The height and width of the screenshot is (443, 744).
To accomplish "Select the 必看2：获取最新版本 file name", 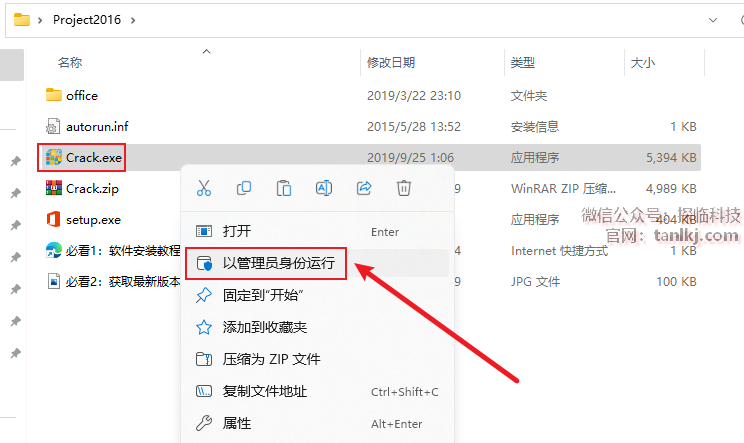I will [x=123, y=281].
